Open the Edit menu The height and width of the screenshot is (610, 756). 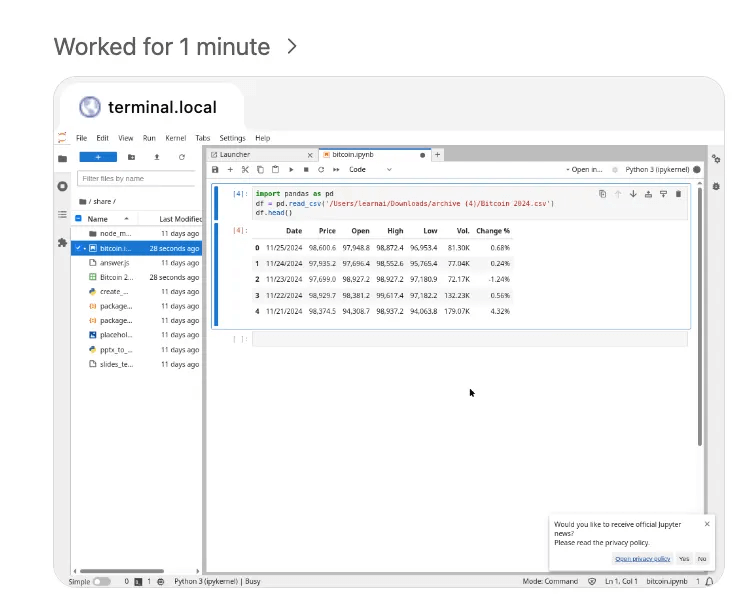pyautogui.click(x=102, y=138)
